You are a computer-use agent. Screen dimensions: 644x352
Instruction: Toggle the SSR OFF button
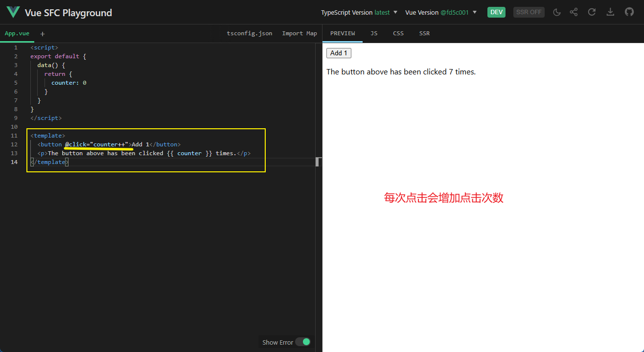(529, 12)
